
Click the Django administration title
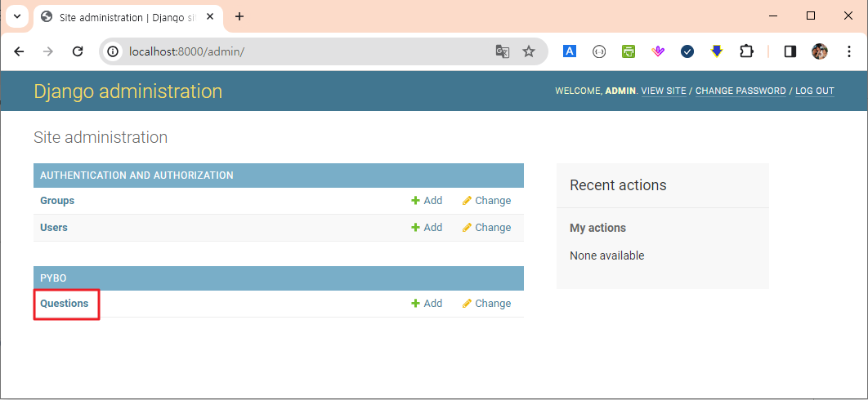[128, 91]
